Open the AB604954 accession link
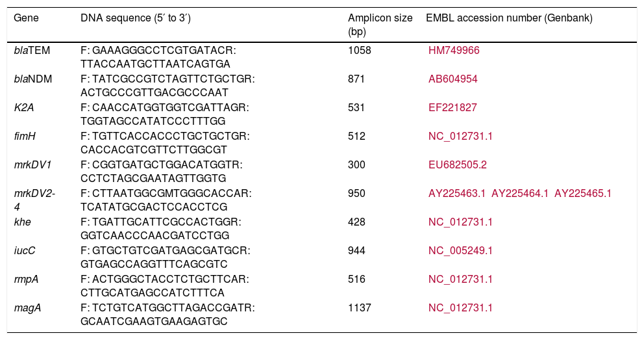This screenshot has width=644, height=340. (452, 79)
